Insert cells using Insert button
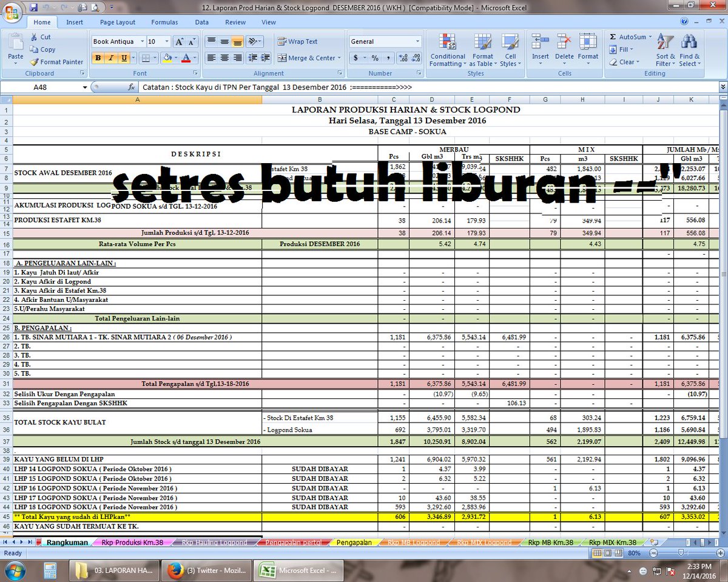Screen dimensions: 728x582 (541, 49)
